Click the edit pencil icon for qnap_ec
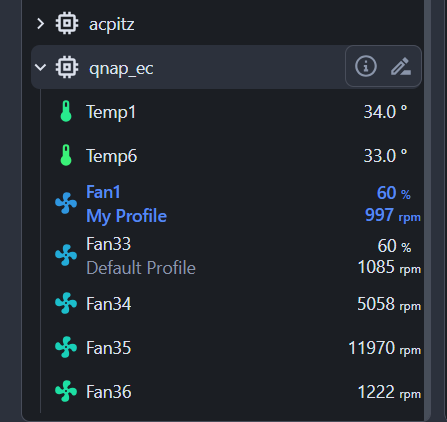This screenshot has width=447, height=422. [x=401, y=66]
